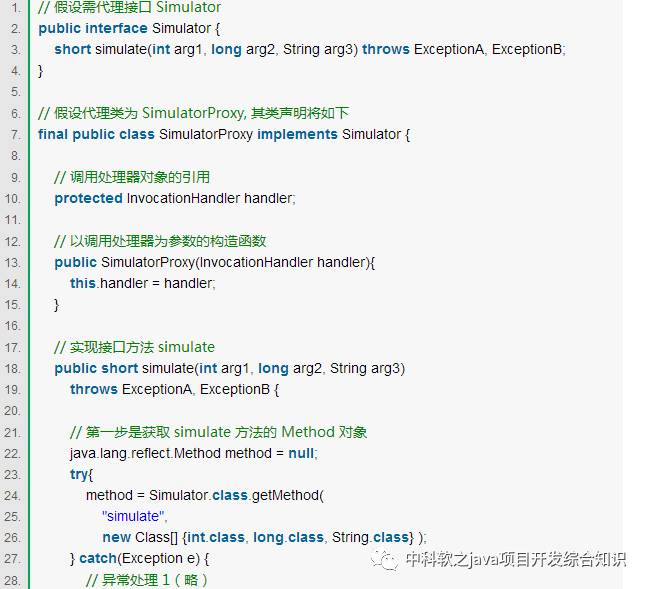Click the 'null' keyword on line 22
The height and width of the screenshot is (589, 647).
point(301,453)
